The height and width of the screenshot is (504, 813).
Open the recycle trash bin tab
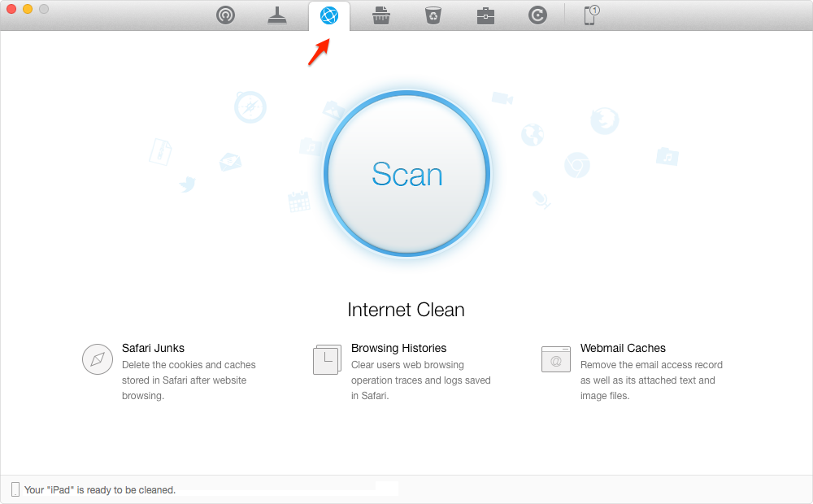tap(433, 15)
